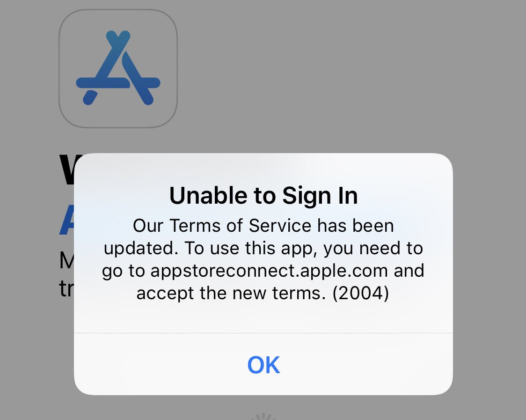Click the partially hidden bold black heading

[67, 170]
